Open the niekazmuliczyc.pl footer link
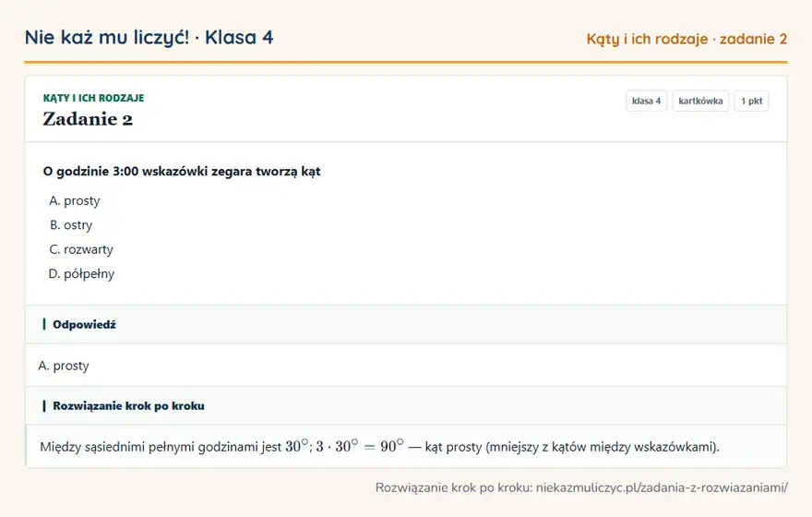Screen dimensions: 812x517 (662, 487)
